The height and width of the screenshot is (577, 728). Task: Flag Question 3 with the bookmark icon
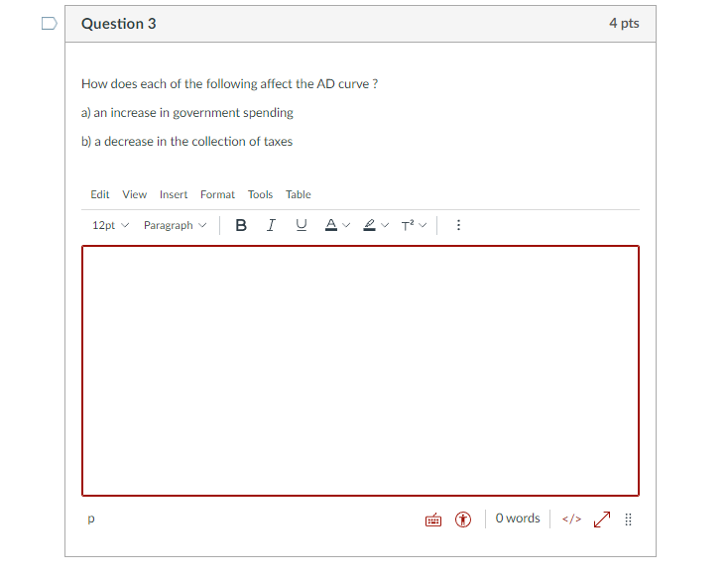tap(50, 23)
